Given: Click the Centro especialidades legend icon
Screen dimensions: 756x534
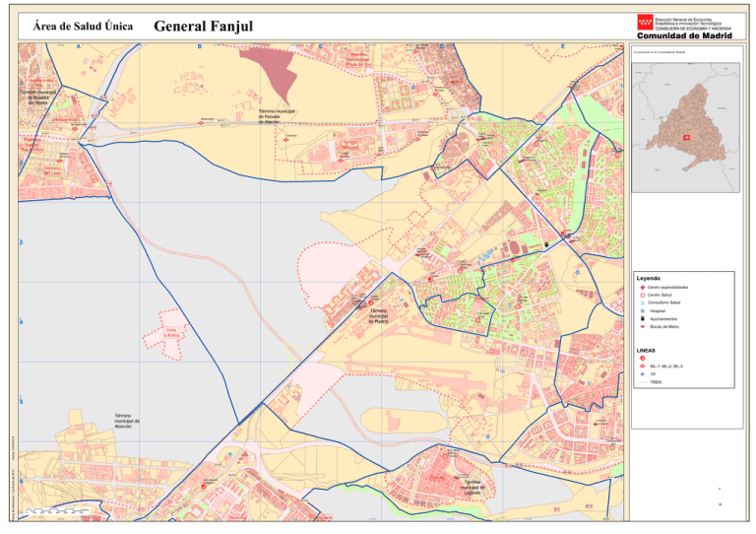Looking at the screenshot, I should pyautogui.click(x=643, y=287).
